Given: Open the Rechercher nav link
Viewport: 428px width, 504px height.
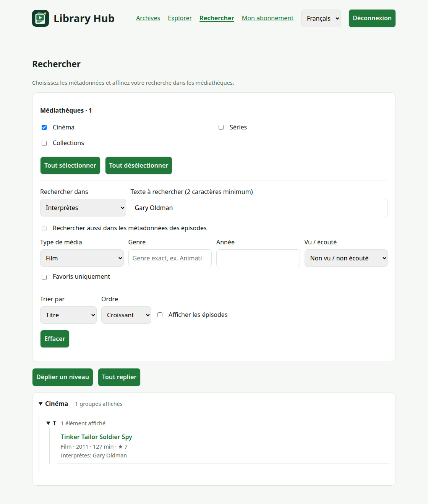Looking at the screenshot, I should [217, 18].
